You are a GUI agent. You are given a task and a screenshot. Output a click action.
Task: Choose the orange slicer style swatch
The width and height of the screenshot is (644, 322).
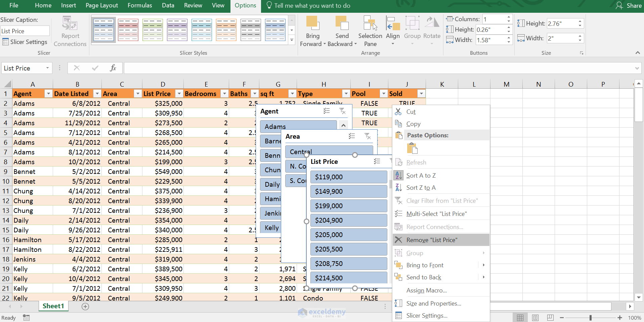226,30
